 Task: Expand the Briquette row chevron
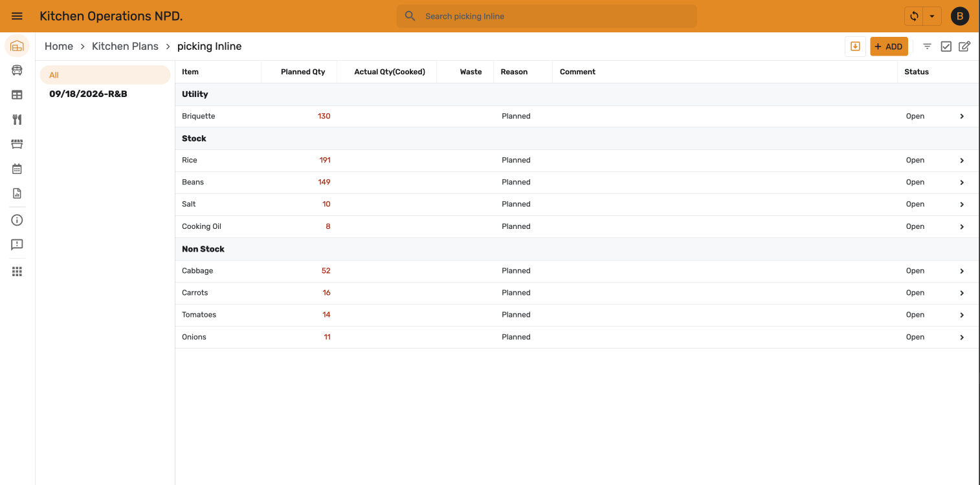(x=962, y=116)
